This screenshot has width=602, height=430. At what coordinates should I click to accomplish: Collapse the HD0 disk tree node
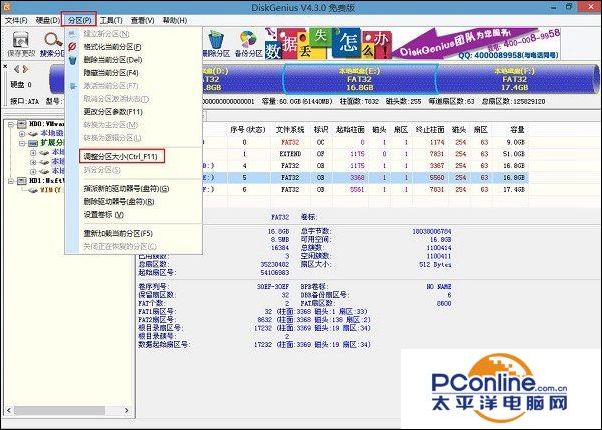click(x=11, y=124)
